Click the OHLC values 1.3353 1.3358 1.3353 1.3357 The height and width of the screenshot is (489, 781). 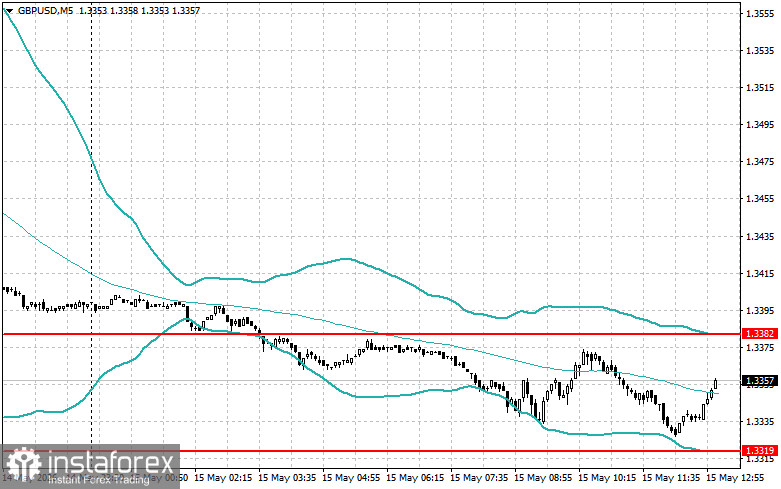tap(139, 10)
